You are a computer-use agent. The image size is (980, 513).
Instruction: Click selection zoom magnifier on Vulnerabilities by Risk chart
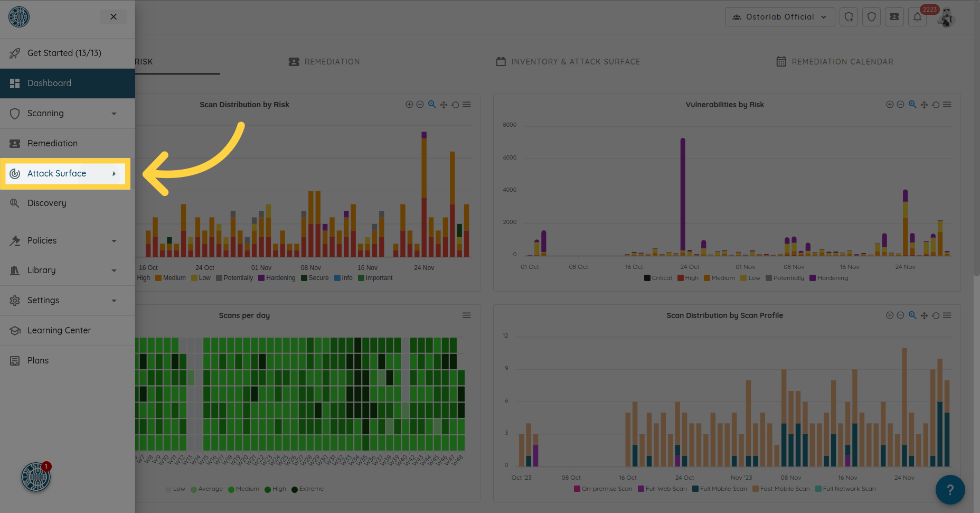click(912, 105)
